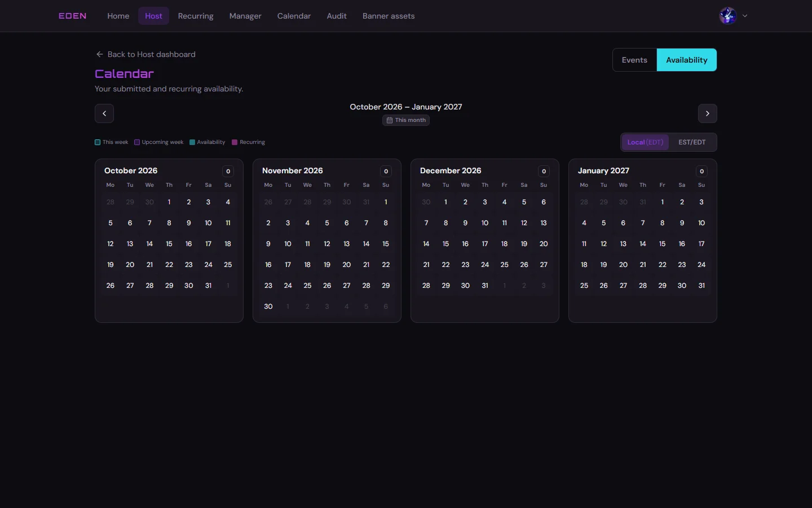The width and height of the screenshot is (812, 508).
Task: Open the Recurring nav item
Action: pos(196,16)
